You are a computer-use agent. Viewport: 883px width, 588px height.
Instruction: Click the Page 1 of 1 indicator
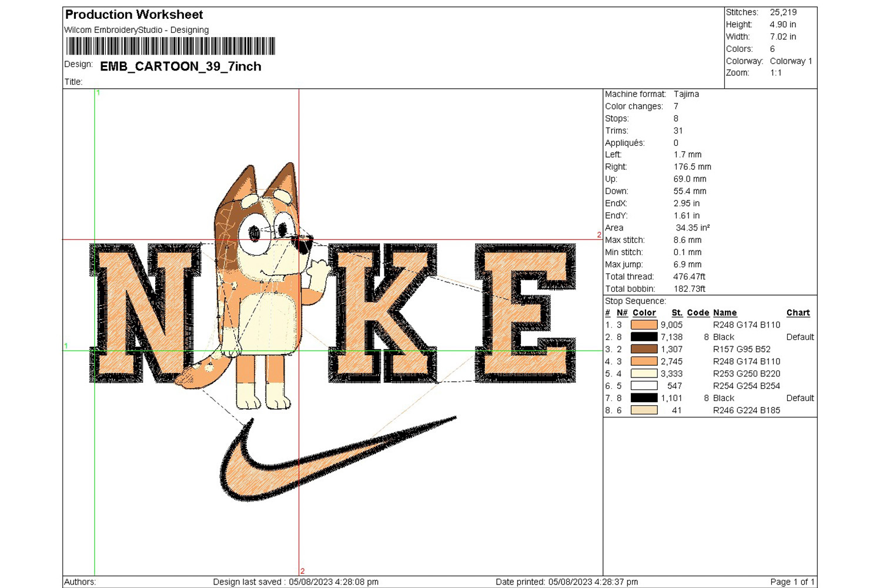pos(792,582)
